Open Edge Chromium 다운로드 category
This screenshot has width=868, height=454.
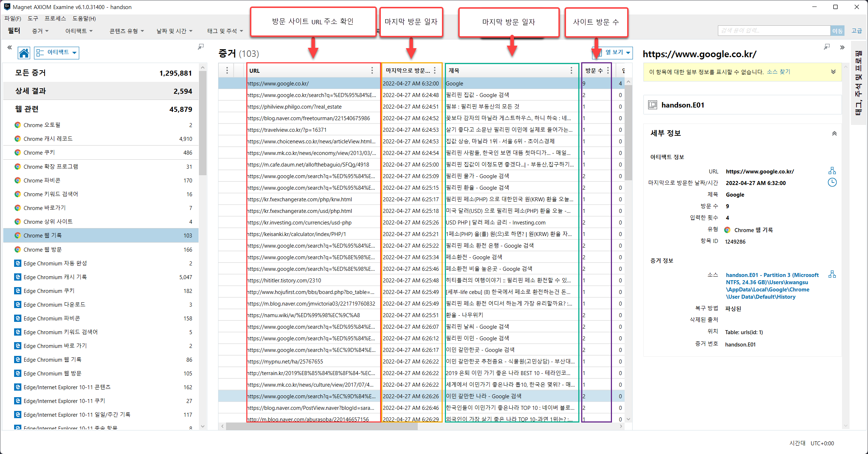[101, 304]
